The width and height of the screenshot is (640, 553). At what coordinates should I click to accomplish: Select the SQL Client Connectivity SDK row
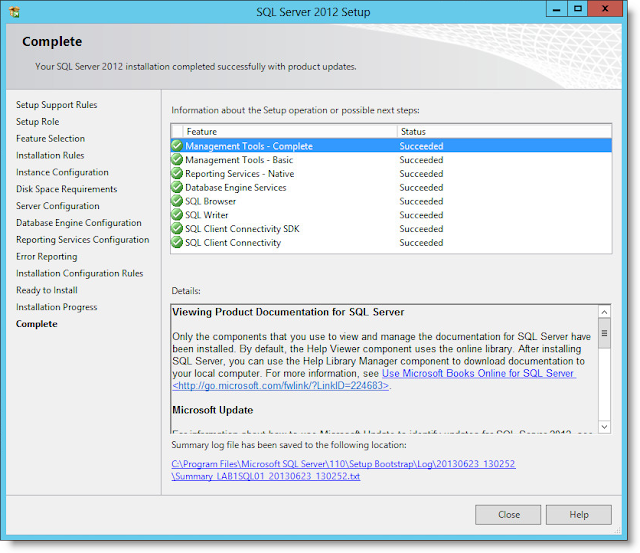pos(391,229)
